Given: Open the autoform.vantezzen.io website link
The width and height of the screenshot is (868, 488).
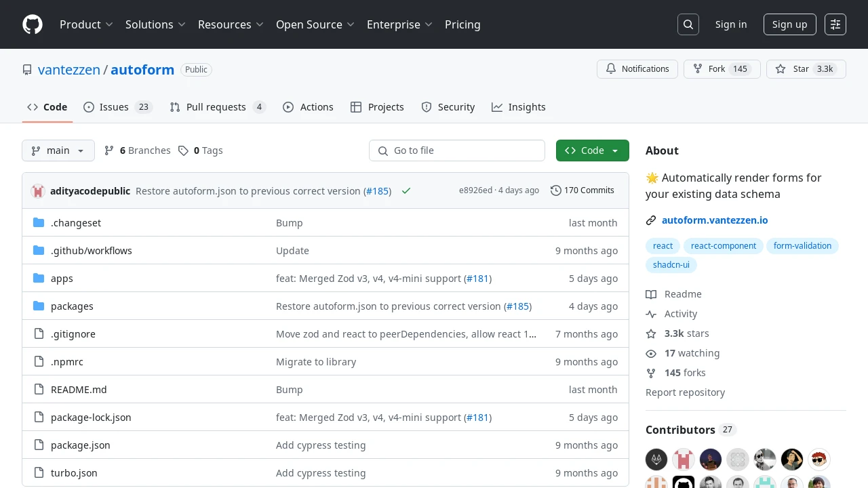Looking at the screenshot, I should point(715,220).
